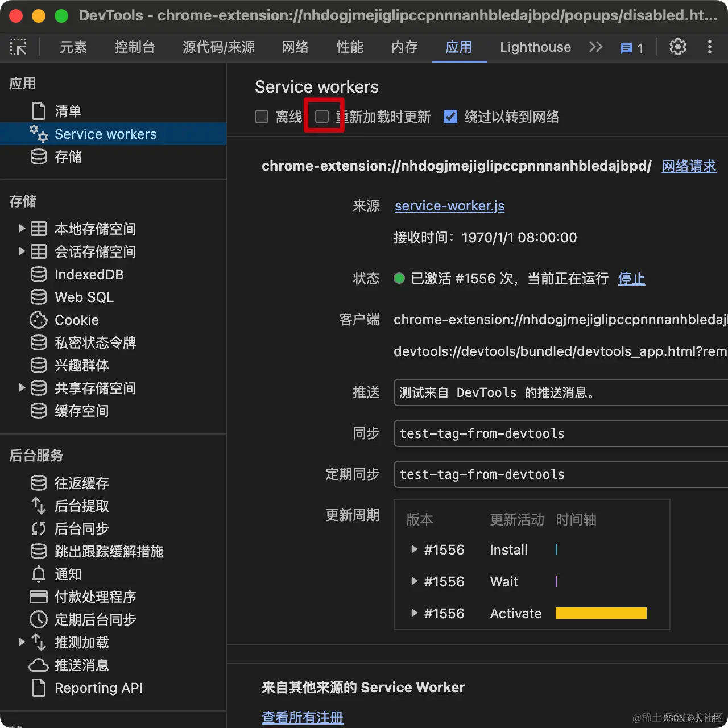Expand the #1556 Install row
This screenshot has height=728, width=728.
[x=414, y=549]
